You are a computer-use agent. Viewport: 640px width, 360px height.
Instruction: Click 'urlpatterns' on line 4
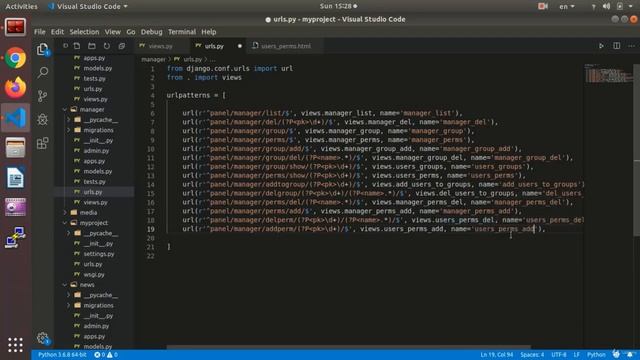[188, 95]
